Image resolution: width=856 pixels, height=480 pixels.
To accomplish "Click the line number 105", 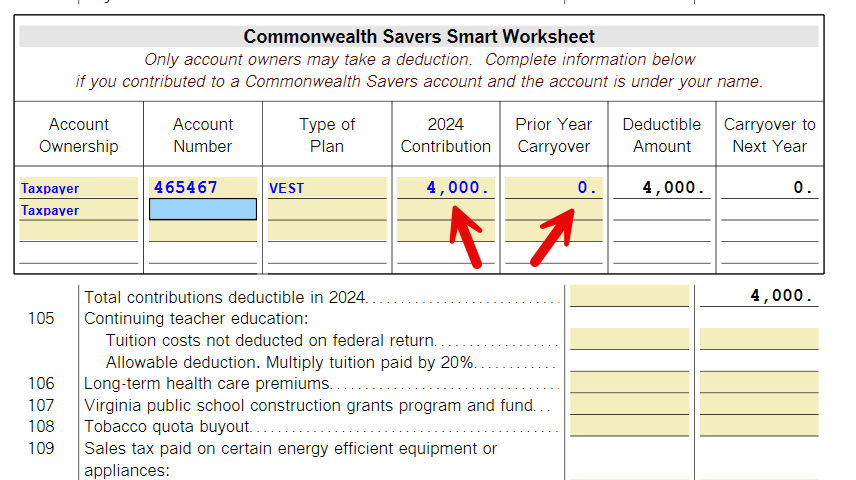I will [41, 318].
